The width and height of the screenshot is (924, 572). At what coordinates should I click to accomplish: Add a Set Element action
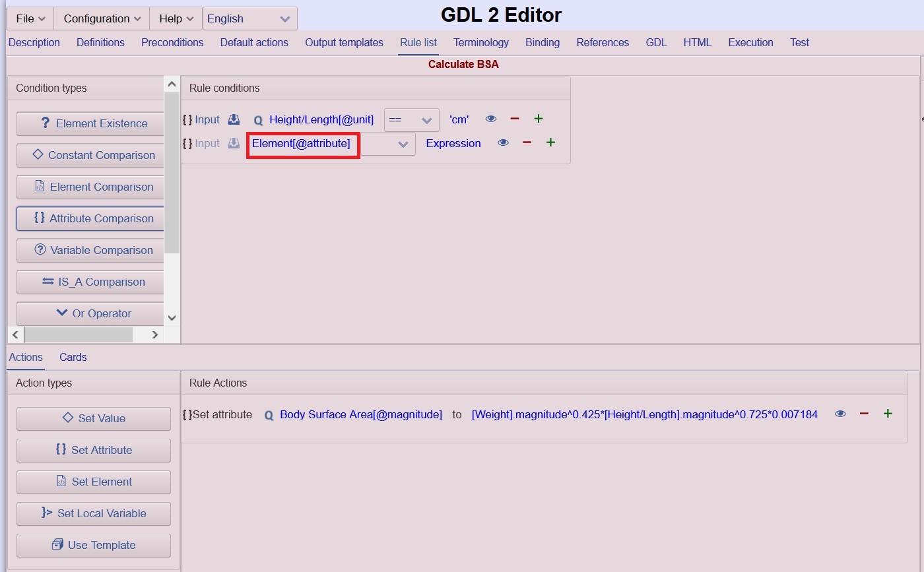coord(94,482)
